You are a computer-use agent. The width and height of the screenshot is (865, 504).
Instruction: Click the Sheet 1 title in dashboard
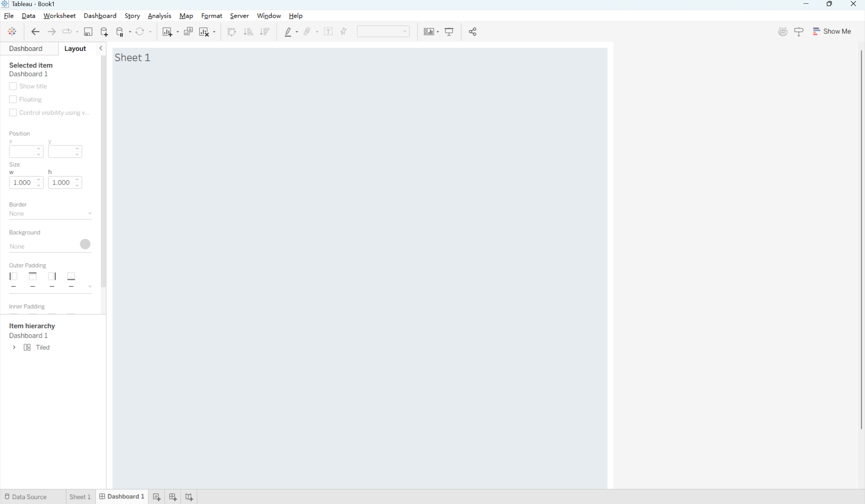point(132,57)
